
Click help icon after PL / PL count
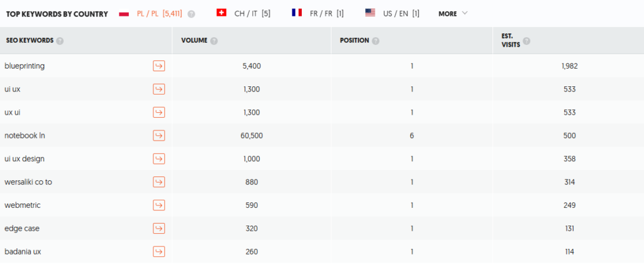pyautogui.click(x=191, y=14)
